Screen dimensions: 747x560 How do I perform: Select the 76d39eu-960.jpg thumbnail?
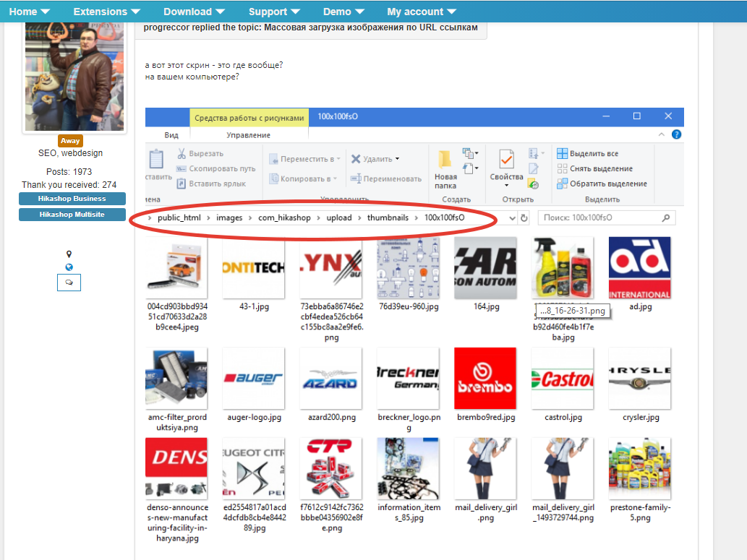pos(409,267)
